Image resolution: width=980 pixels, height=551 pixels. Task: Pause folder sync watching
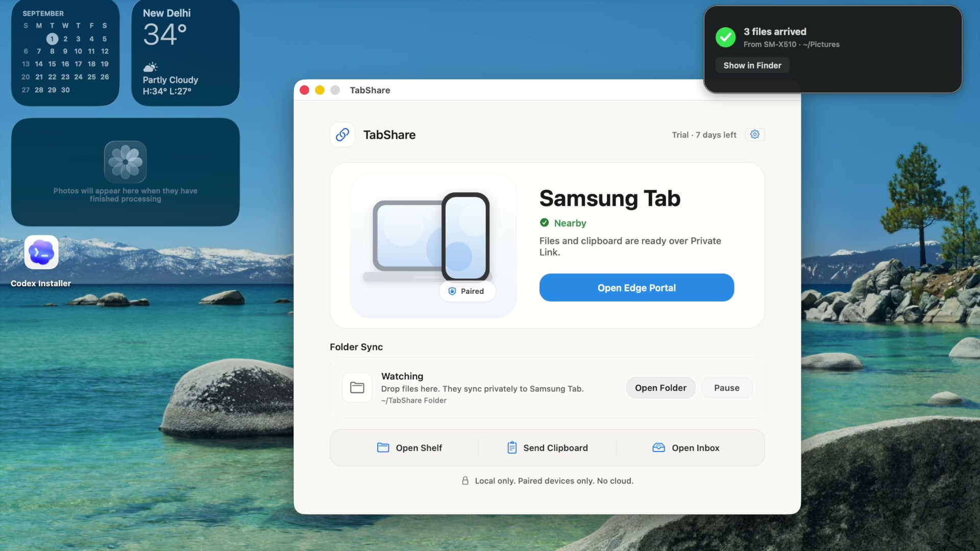(726, 388)
